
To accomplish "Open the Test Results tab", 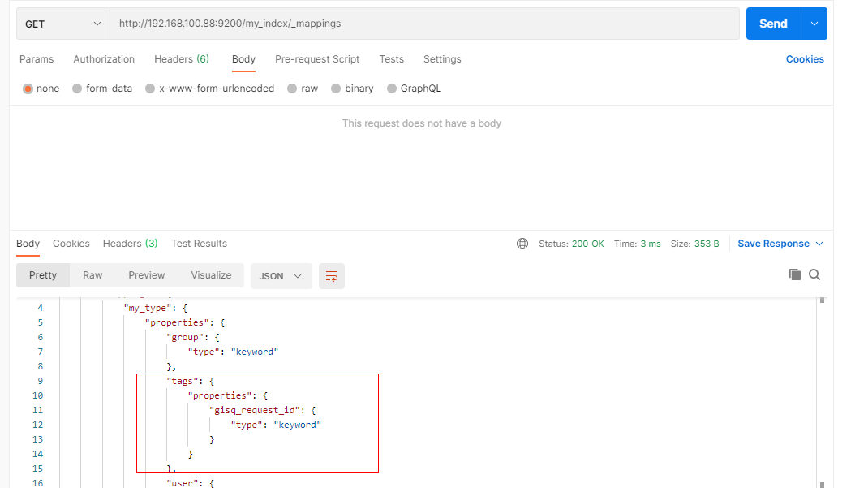I will point(199,243).
